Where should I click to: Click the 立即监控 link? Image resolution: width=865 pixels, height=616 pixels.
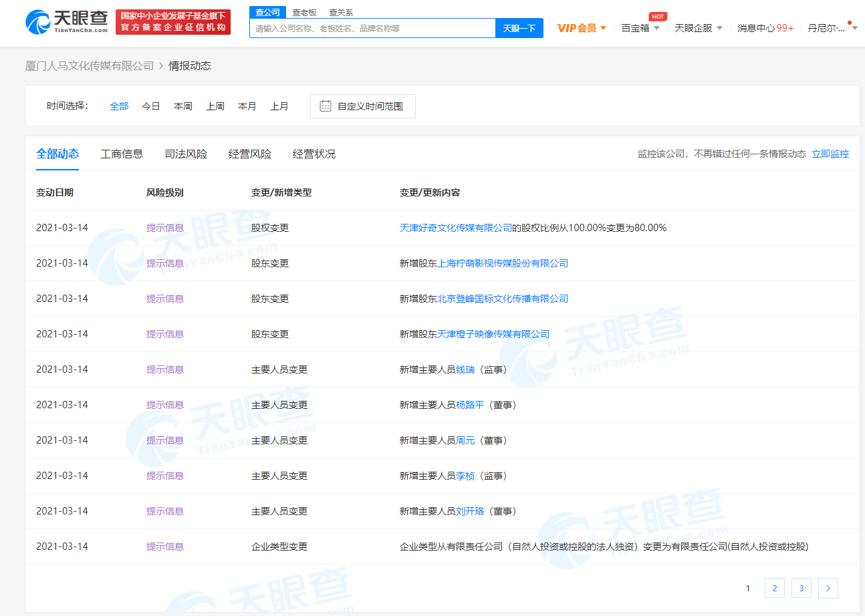(x=830, y=154)
